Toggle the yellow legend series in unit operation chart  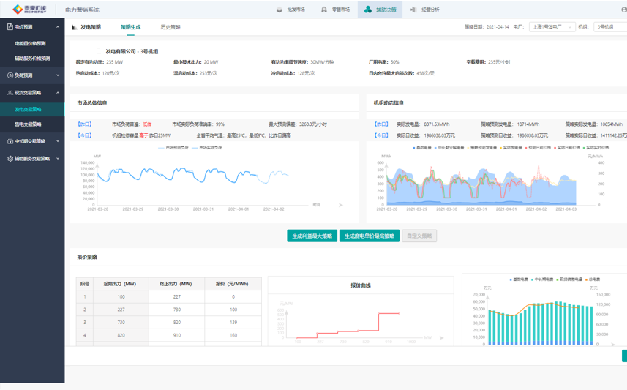click(483, 148)
